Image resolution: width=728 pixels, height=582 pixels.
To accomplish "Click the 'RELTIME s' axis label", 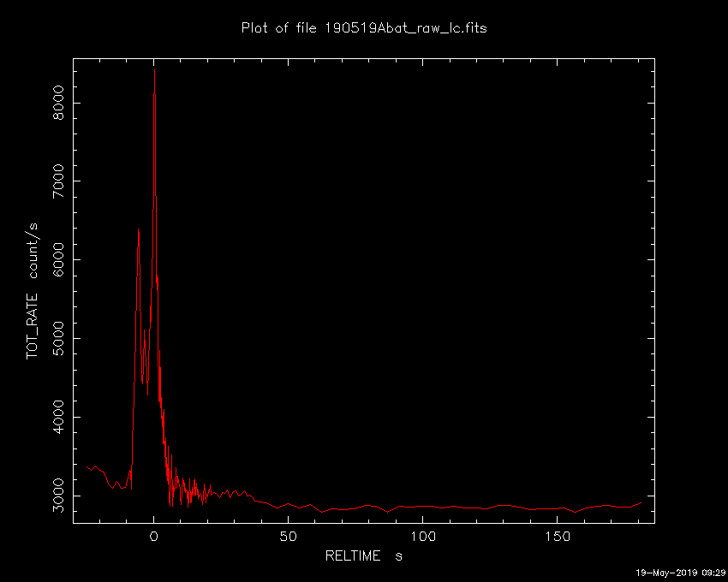I will (x=363, y=555).
